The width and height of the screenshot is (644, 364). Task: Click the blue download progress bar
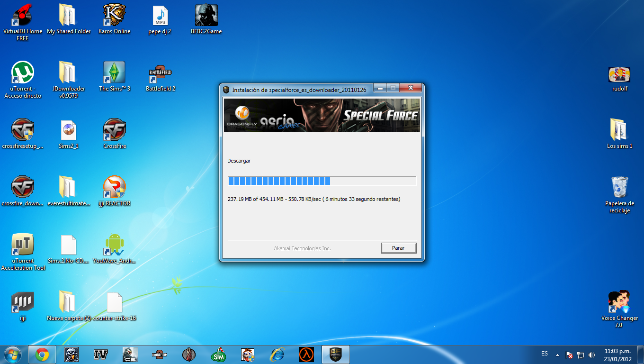click(322, 181)
